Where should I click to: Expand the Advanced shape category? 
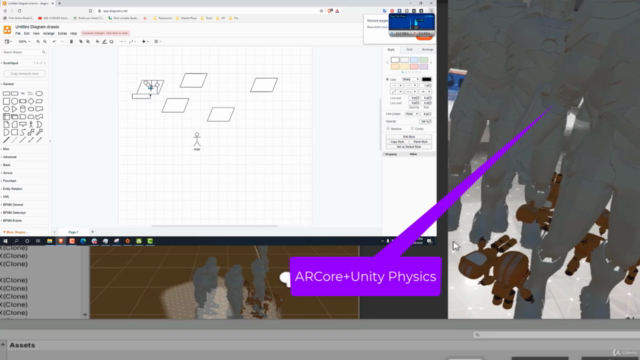click(x=10, y=157)
